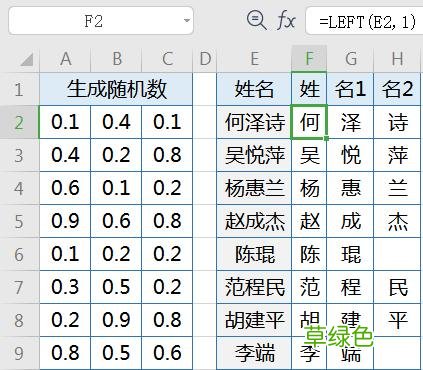Select row 8 header

[x=19, y=320]
